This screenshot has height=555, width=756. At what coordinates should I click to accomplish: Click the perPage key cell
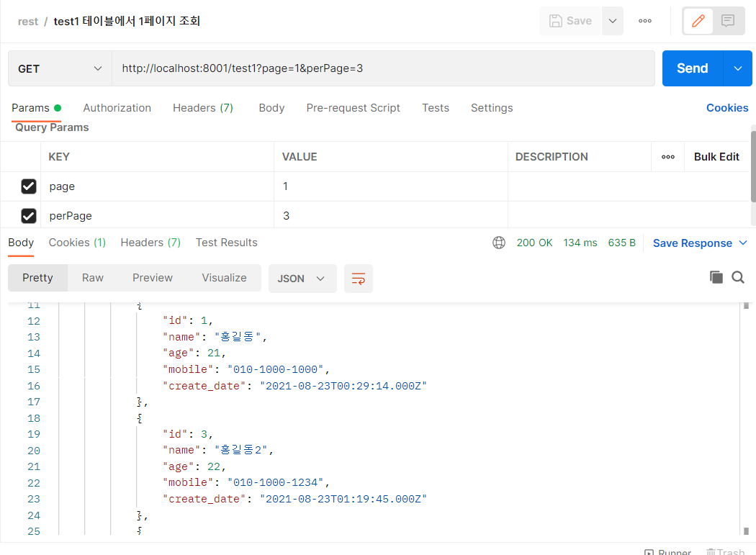[x=157, y=215]
